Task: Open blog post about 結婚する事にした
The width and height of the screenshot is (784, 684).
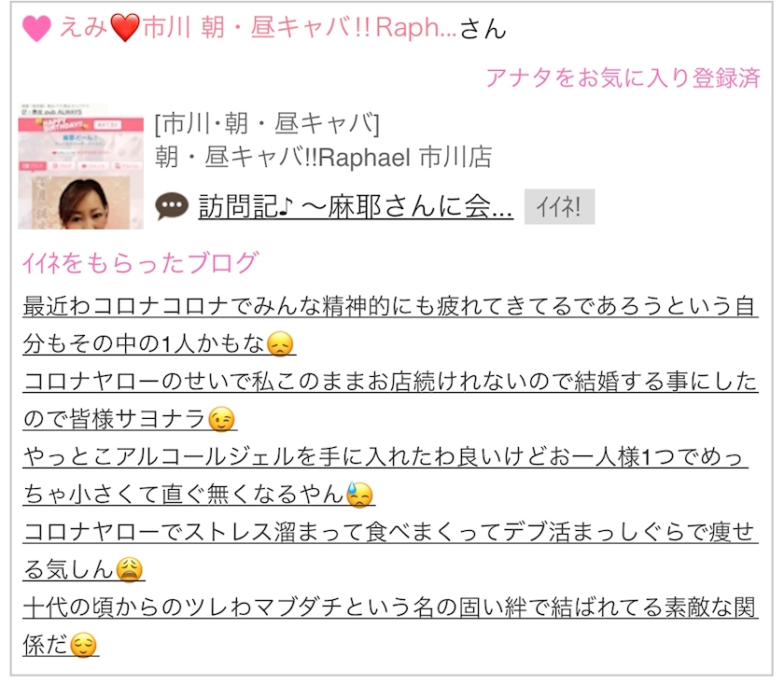Action: click(390, 400)
